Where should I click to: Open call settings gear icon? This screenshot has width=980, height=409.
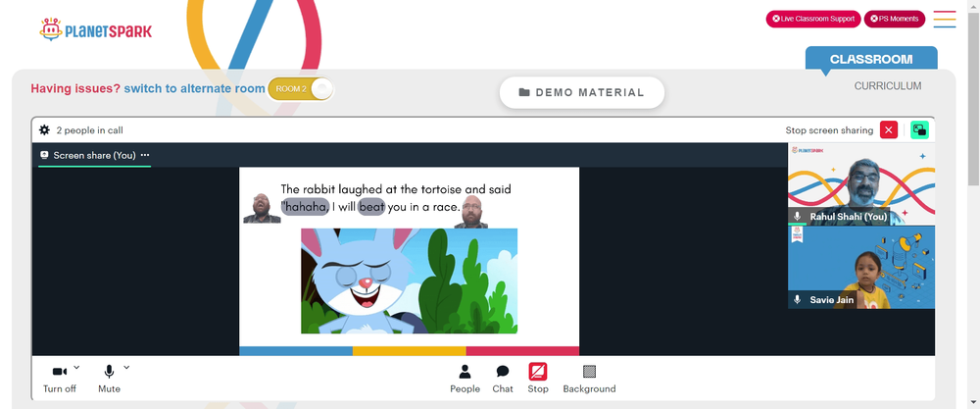[44, 130]
